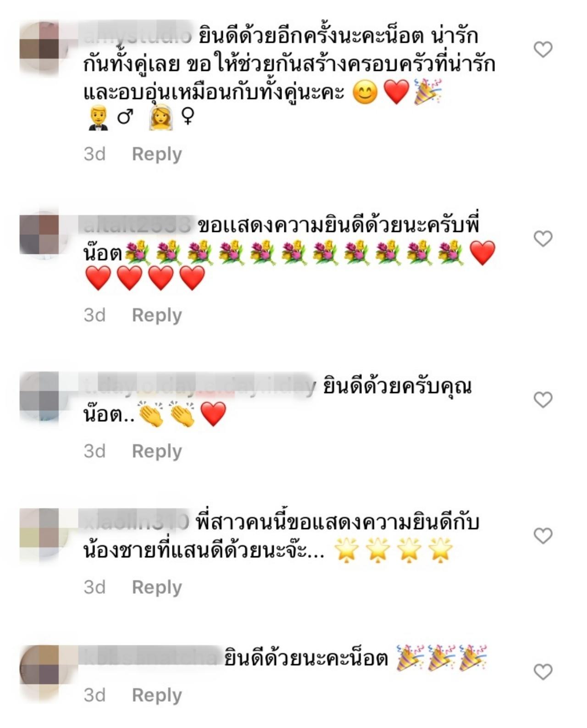Like the comment full of flower bouquets
This screenshot has height=728, width=587.
click(x=543, y=238)
